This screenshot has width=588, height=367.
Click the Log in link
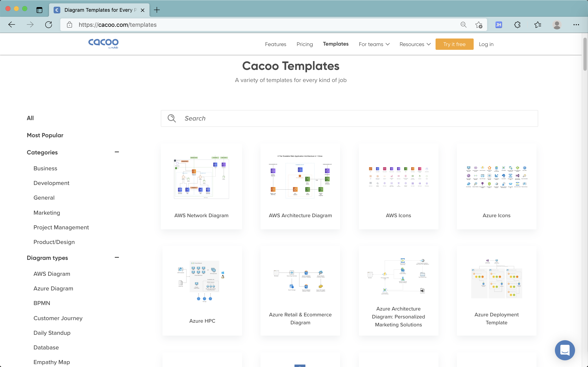pyautogui.click(x=486, y=44)
